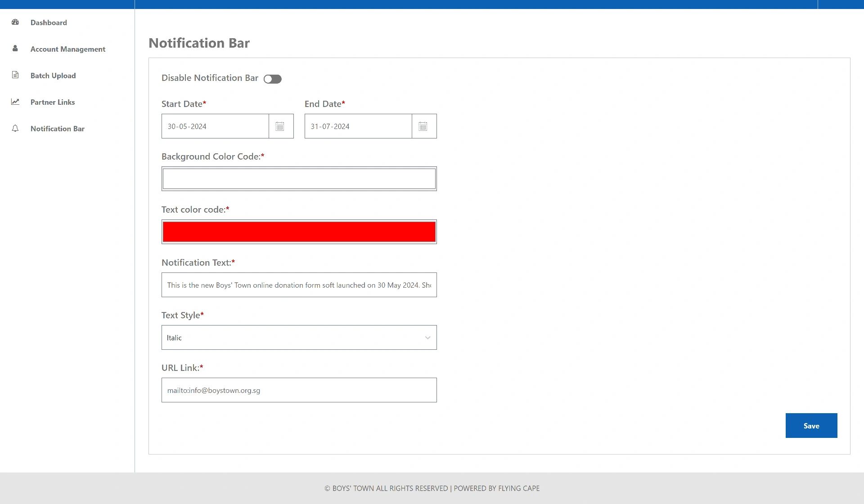Open Batch Upload menu item
Image resolution: width=864 pixels, height=504 pixels.
53,76
